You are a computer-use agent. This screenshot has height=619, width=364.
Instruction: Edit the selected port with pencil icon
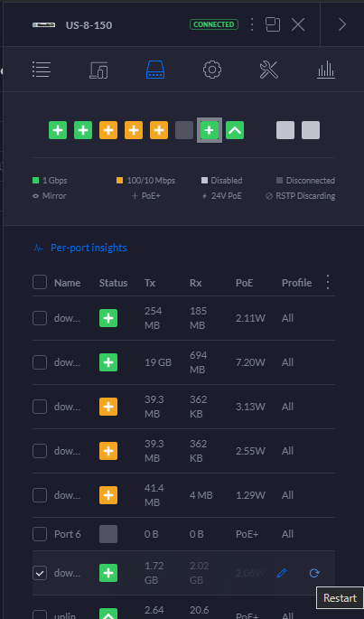click(x=282, y=573)
